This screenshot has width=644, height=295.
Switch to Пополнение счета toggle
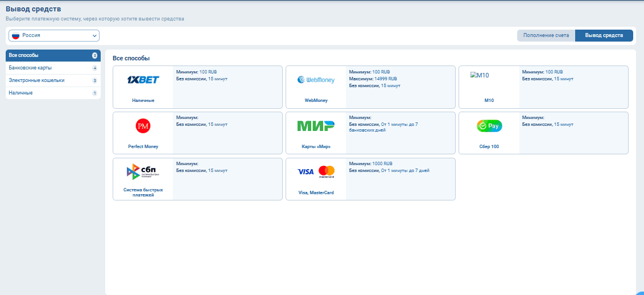(x=546, y=35)
